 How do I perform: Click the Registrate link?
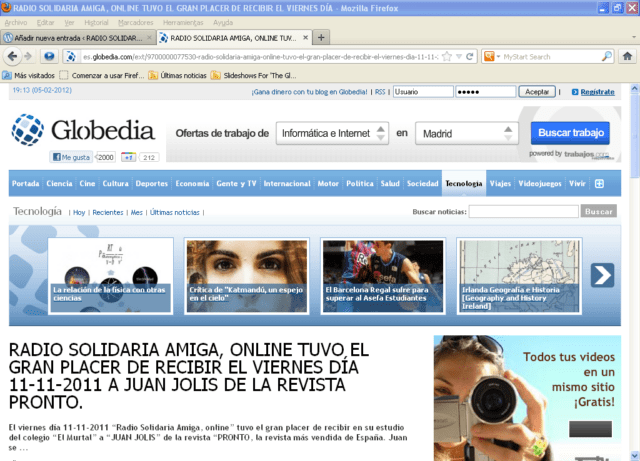pyautogui.click(x=597, y=92)
